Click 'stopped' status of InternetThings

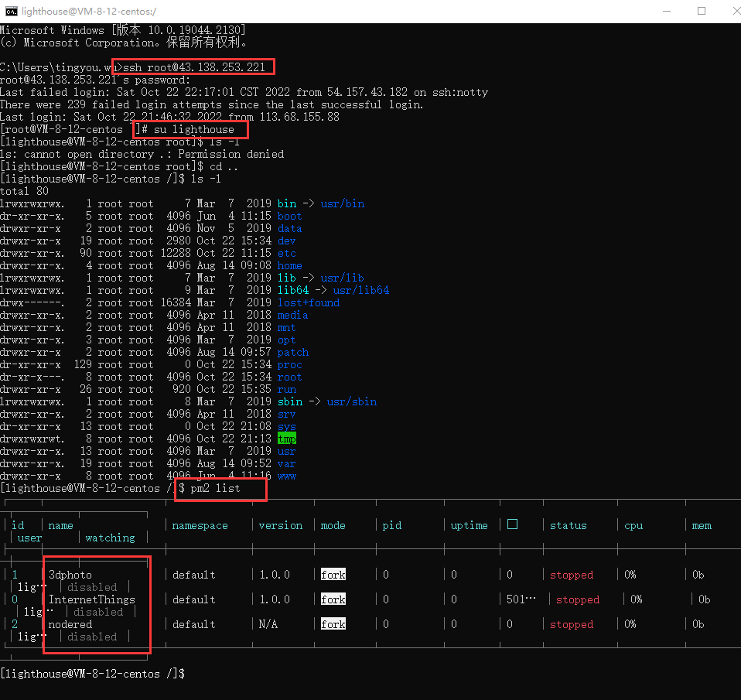(578, 599)
